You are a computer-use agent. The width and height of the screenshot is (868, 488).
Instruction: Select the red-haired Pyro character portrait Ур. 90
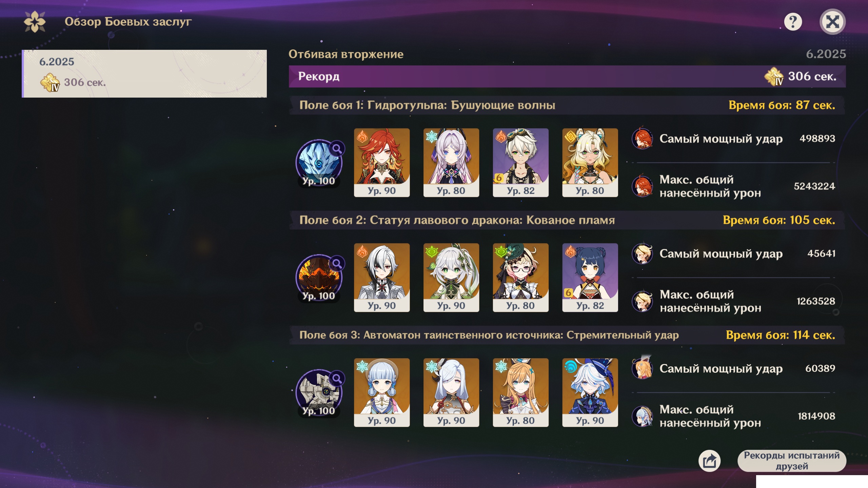(382, 163)
